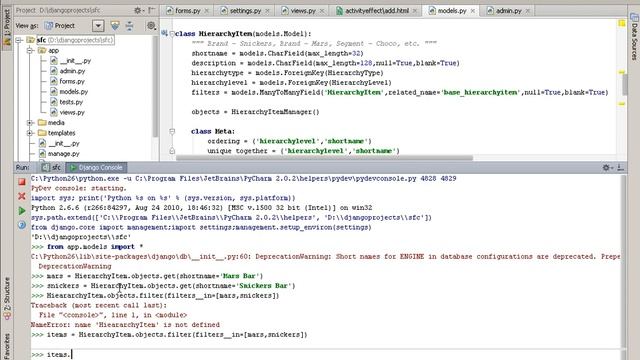
Task: Open Run panel gear settings
Action: 607,167
